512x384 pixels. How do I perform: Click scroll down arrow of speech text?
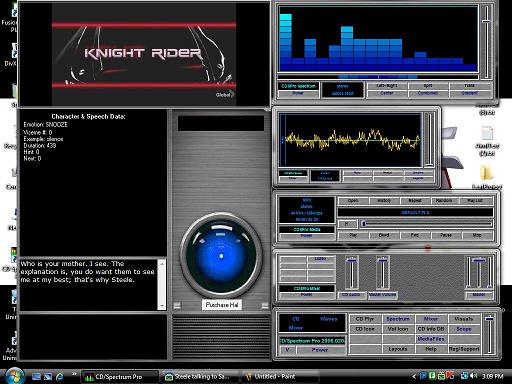162,306
